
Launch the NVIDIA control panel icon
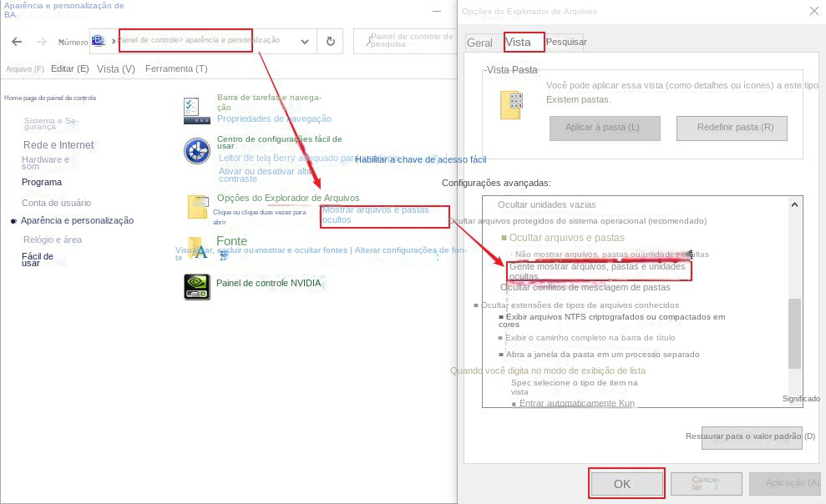coord(196,286)
